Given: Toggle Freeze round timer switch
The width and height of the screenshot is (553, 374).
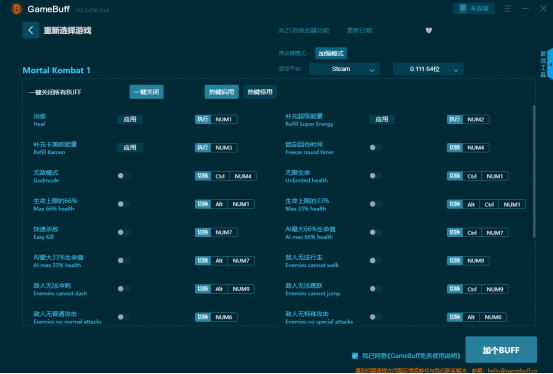Looking at the screenshot, I should click(376, 147).
